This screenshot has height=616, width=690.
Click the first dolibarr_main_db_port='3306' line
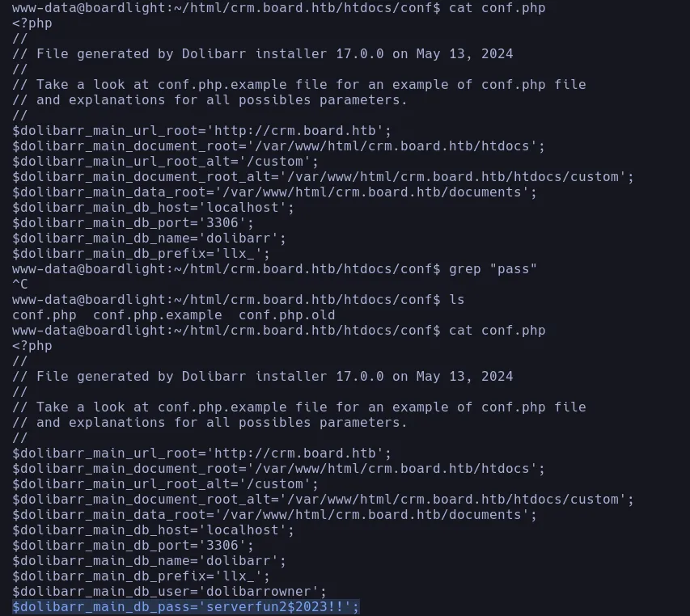133,223
